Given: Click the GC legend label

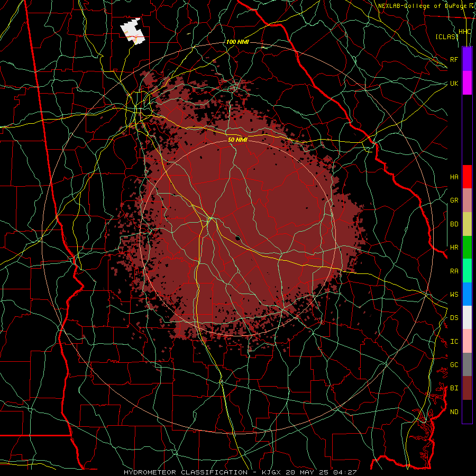Looking at the screenshot, I should click(x=454, y=365).
